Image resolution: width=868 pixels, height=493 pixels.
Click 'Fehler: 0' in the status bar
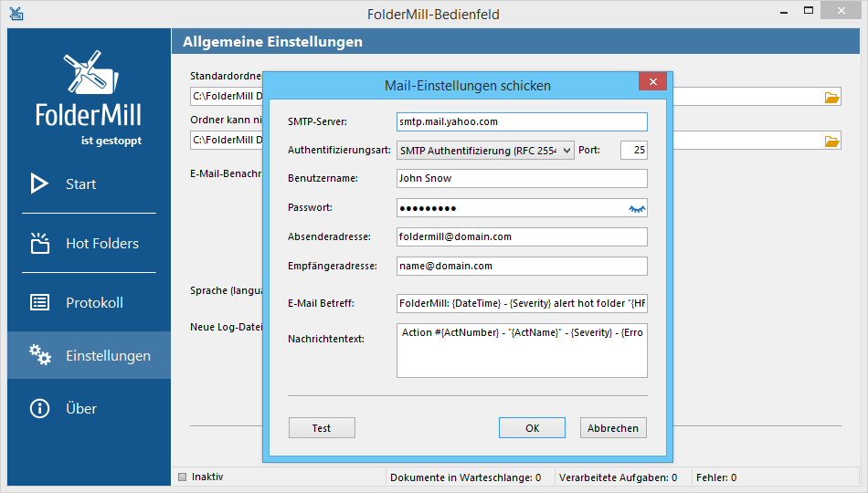tap(716, 477)
